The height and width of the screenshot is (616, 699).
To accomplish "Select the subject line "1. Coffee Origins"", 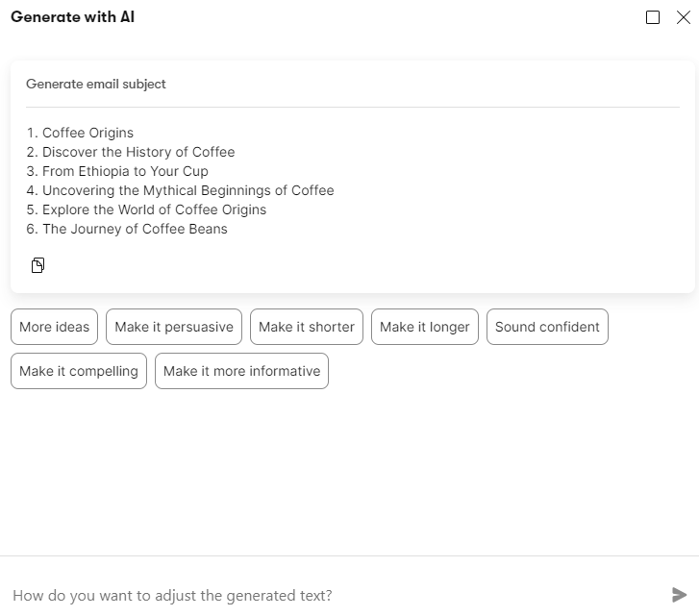I will click(80, 133).
